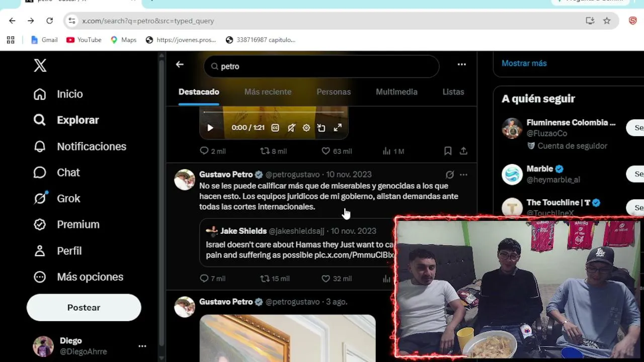The image size is (644, 362).
Task: Click Diego's profile avatar at sidebar bottom
Action: click(43, 346)
